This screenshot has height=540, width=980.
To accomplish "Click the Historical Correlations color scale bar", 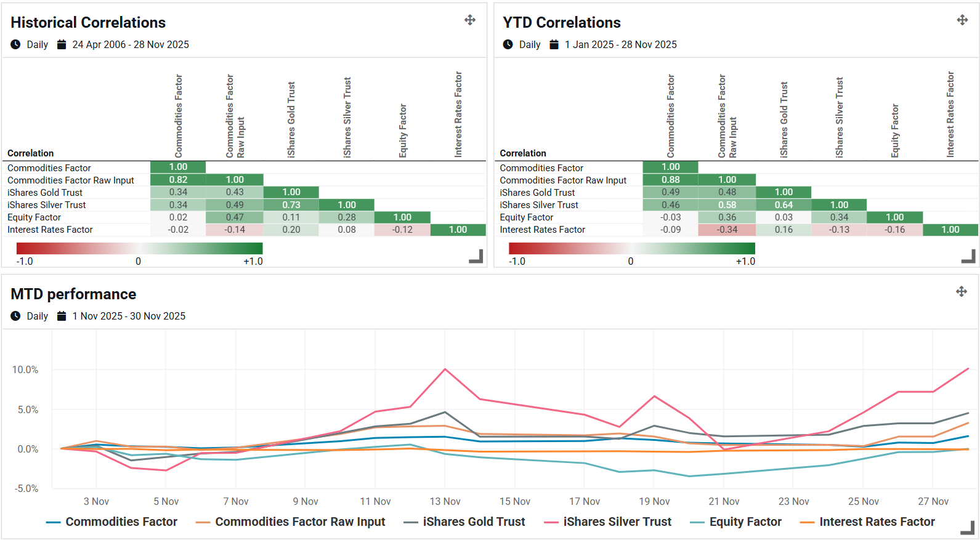I will coord(139,248).
